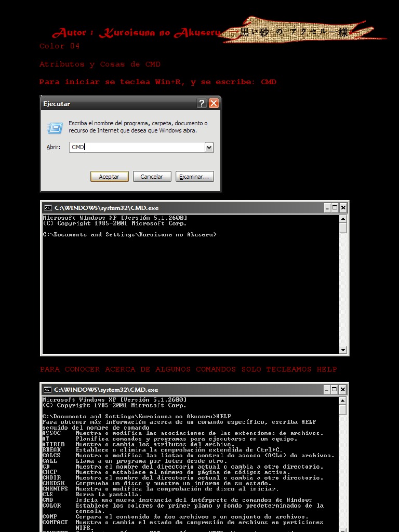Click the Cancelar button
Screen dimensions: 399x532
152,177
